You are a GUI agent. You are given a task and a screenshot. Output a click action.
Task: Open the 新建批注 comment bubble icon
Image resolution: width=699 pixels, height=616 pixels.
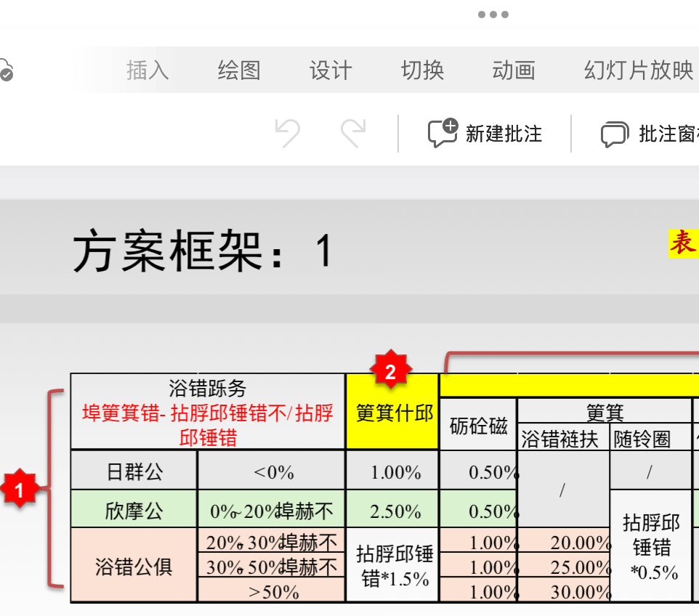coord(444,133)
